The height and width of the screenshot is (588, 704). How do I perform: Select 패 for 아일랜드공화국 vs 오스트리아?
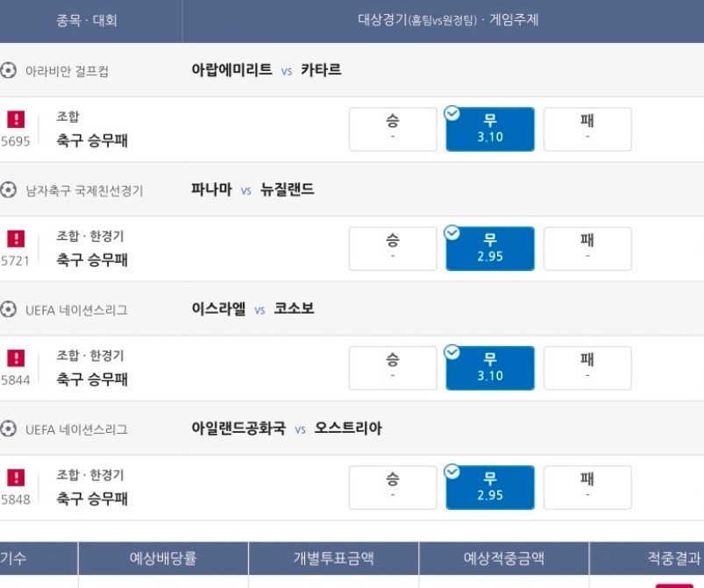coord(587,487)
